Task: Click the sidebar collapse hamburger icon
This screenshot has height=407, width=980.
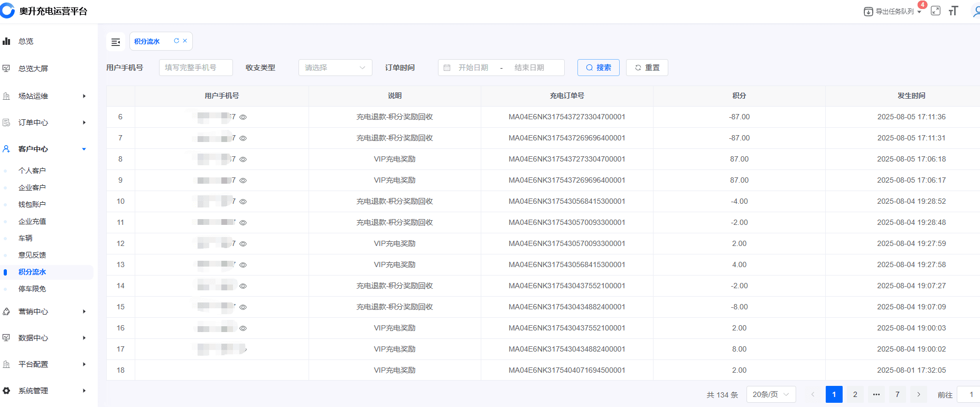Action: pyautogui.click(x=116, y=42)
